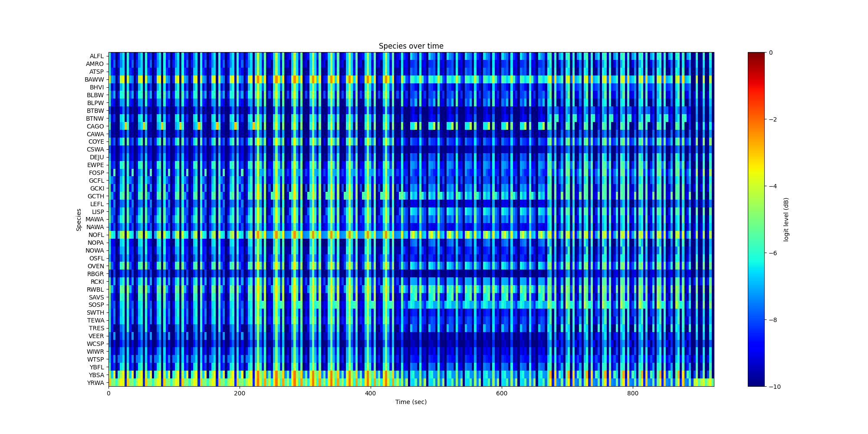Click the "Time (sec)" x-axis label
868x434 pixels.
411,402
